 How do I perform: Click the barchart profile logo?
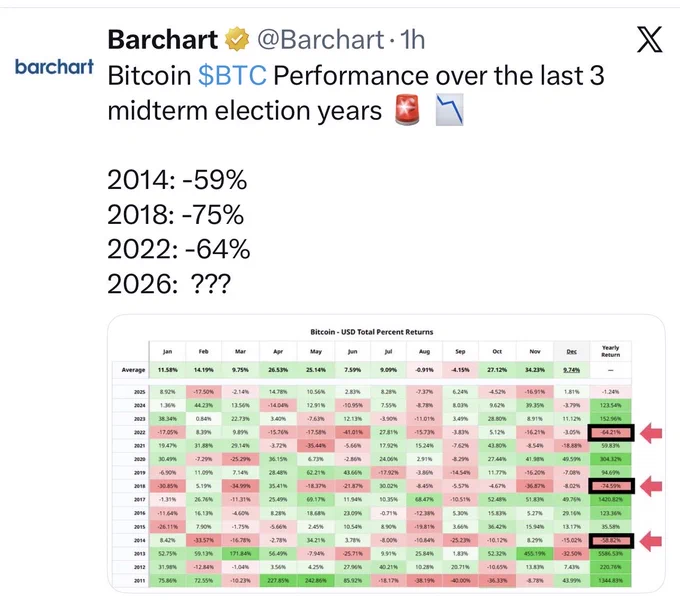pyautogui.click(x=54, y=67)
